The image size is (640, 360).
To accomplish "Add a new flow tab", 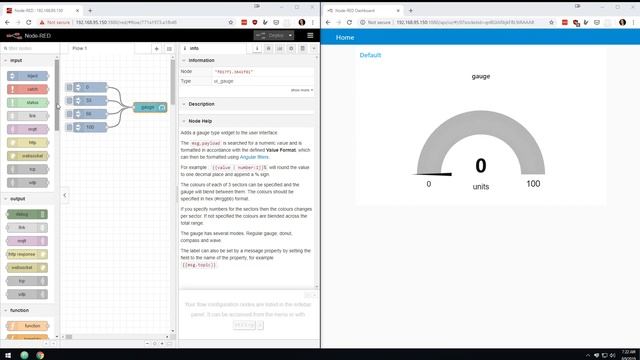I will [157, 49].
